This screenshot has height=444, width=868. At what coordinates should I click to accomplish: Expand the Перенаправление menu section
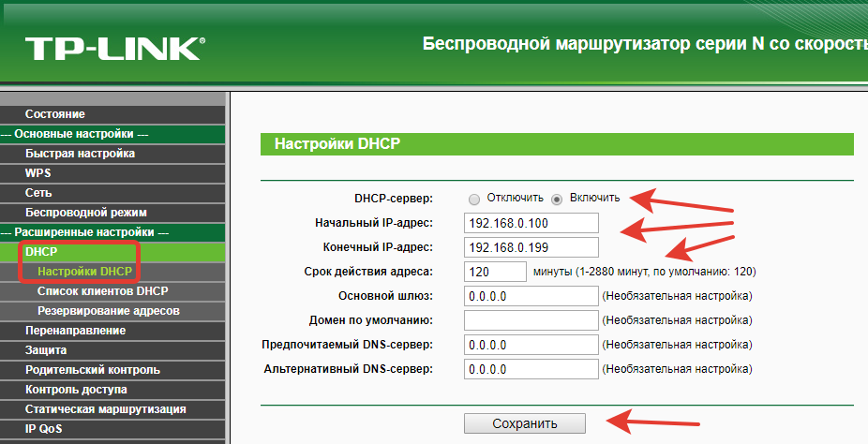tap(75, 331)
